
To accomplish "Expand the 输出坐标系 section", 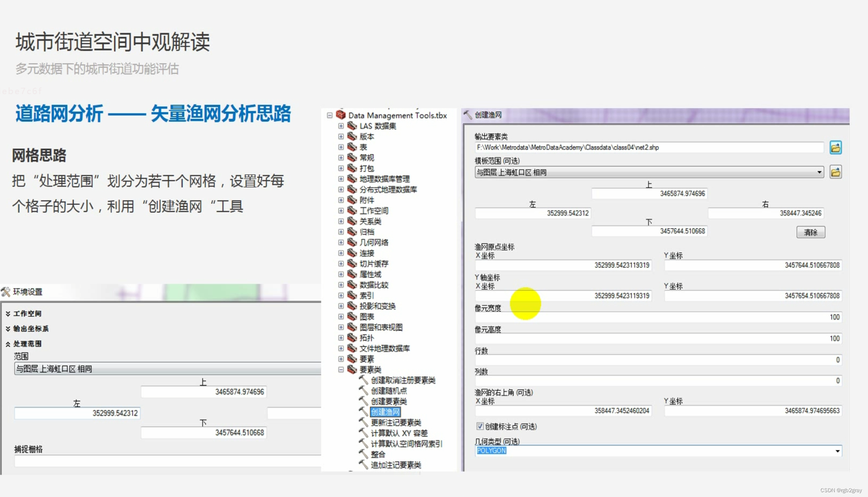I will point(8,329).
